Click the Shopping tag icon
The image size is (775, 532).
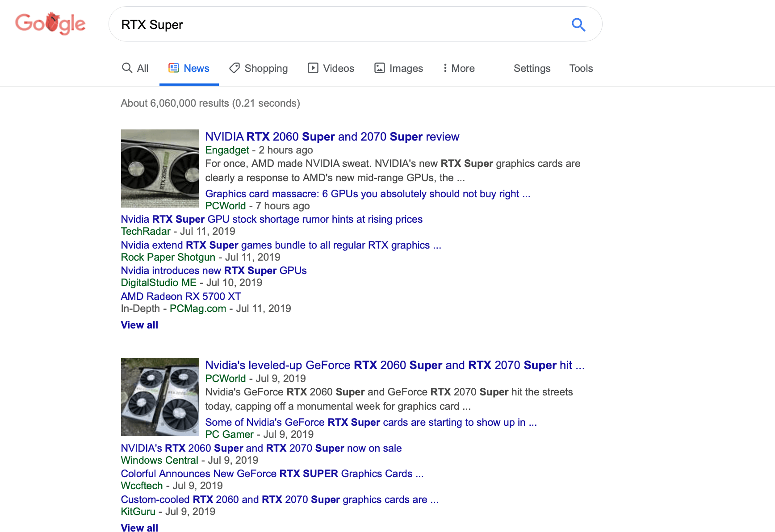[x=235, y=68]
